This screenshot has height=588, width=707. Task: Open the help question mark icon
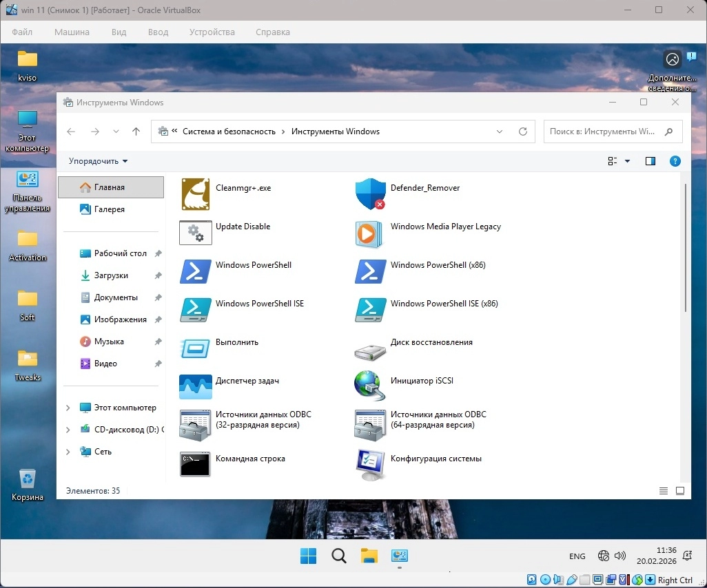click(x=675, y=161)
